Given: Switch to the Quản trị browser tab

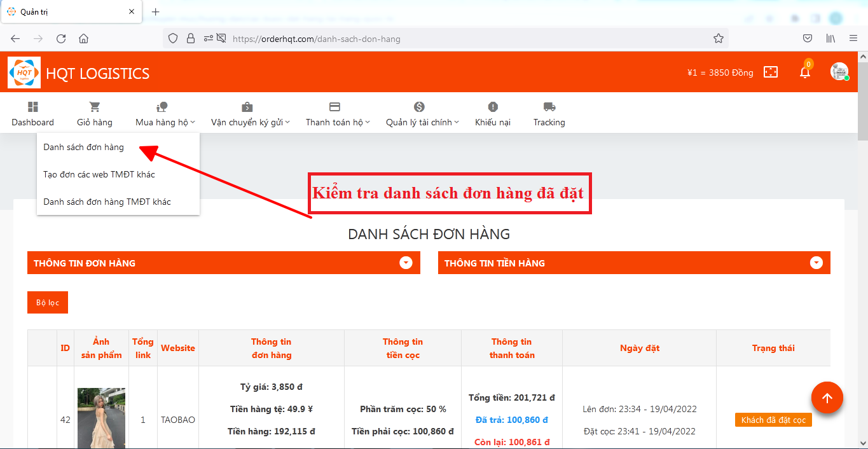Looking at the screenshot, I should (x=71, y=12).
